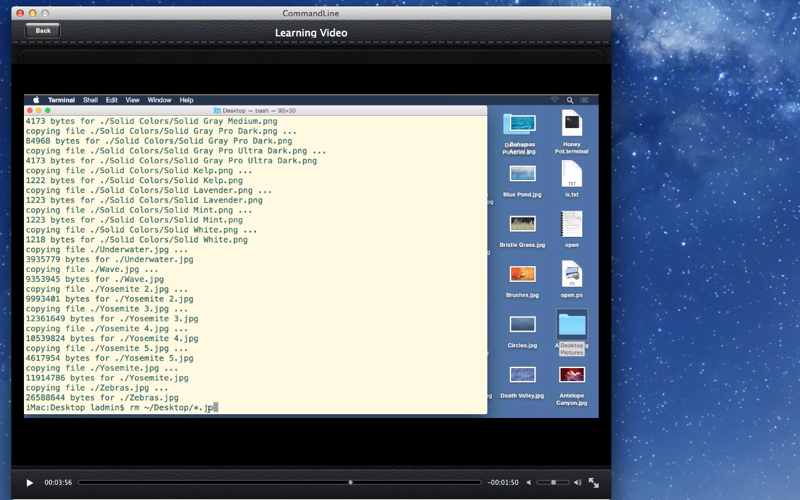800x500 pixels.
Task: Enter fullscreen with the expand arrows icon
Action: (593, 482)
